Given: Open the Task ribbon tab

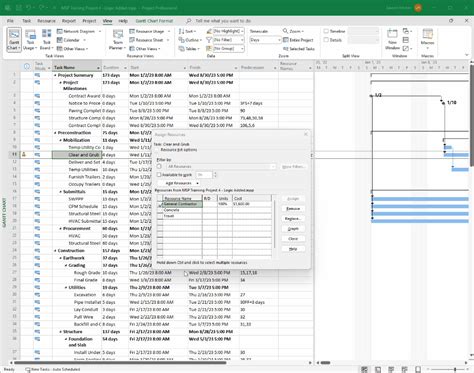Looking at the screenshot, I should [26, 21].
